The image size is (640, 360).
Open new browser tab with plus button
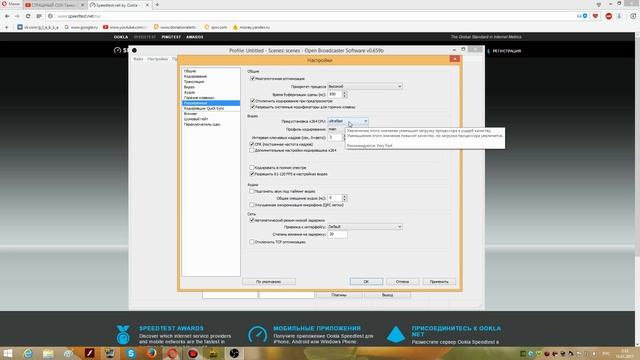157,5
